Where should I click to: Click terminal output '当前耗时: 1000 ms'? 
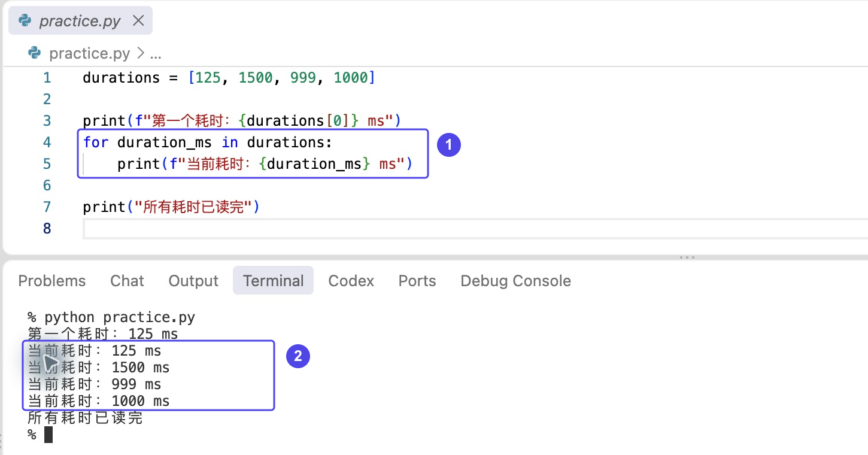coord(99,401)
